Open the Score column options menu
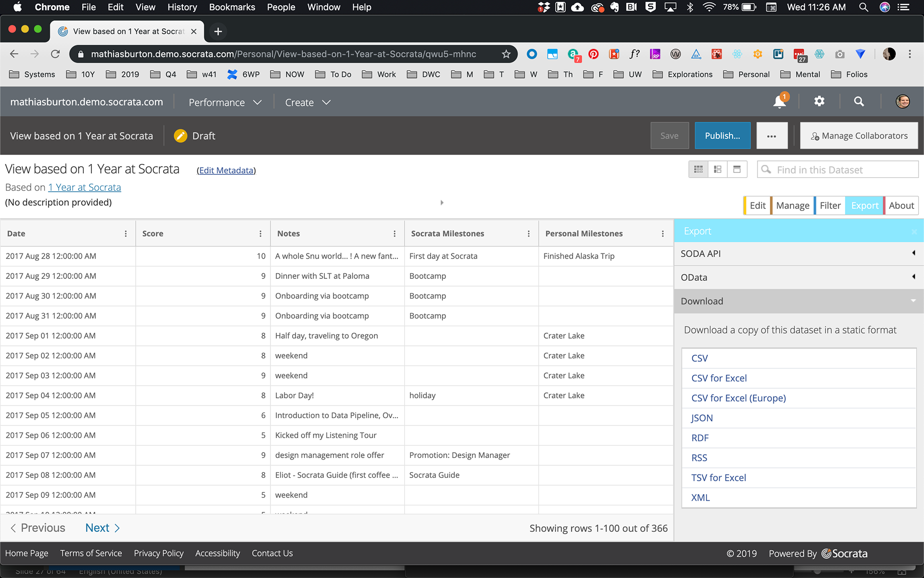924x578 pixels. [x=260, y=234]
